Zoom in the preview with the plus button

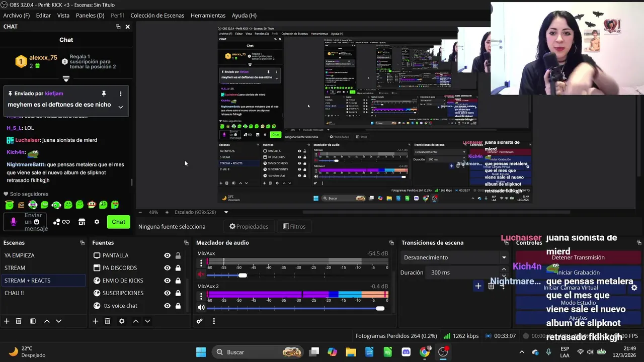tap(167, 212)
